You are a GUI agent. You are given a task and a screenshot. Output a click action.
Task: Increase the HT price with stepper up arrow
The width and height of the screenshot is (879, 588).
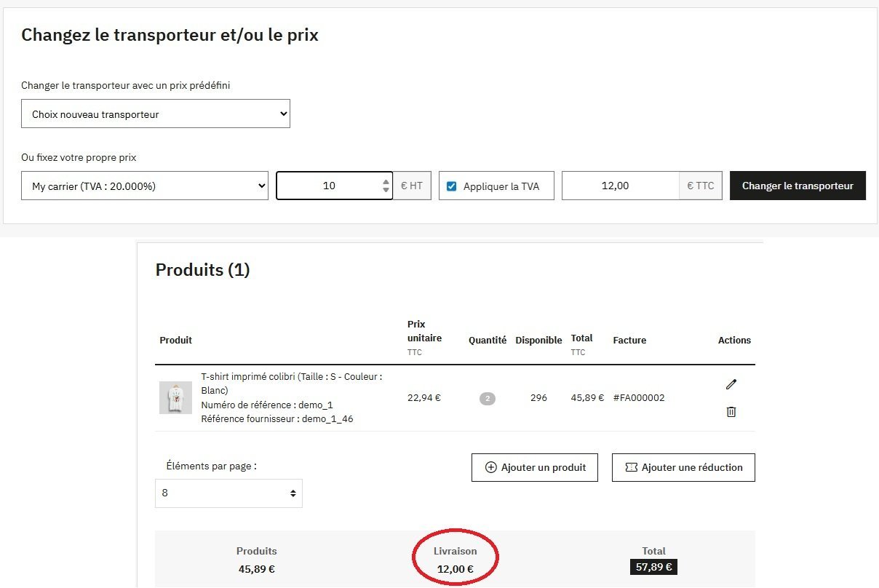(386, 182)
